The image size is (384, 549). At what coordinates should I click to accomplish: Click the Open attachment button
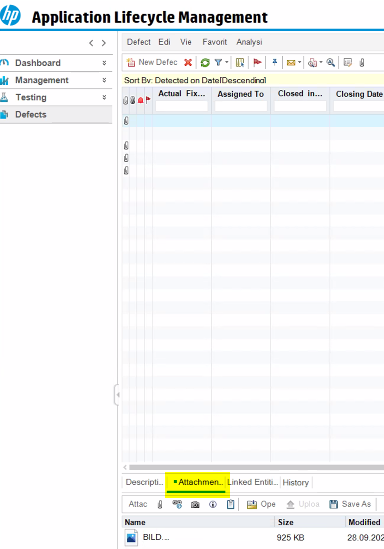pos(261,504)
